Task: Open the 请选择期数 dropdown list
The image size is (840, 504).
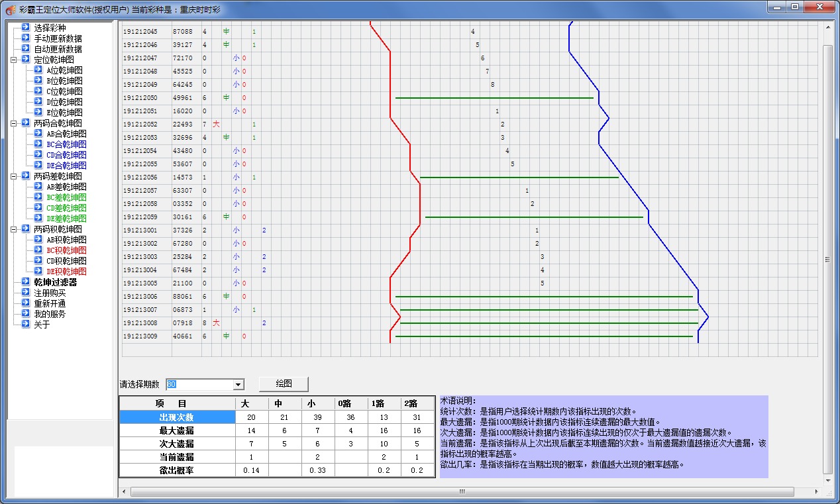Action: click(238, 385)
